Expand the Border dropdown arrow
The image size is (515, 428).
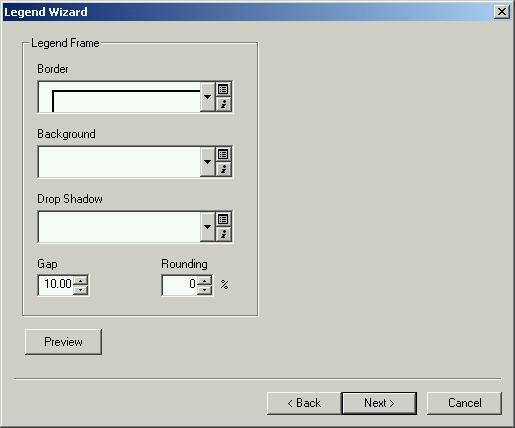[207, 97]
